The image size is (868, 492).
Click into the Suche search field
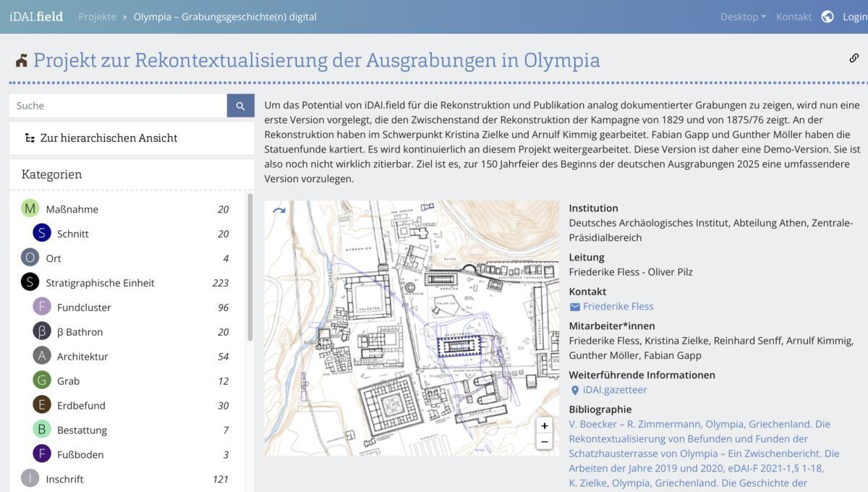[x=118, y=106]
